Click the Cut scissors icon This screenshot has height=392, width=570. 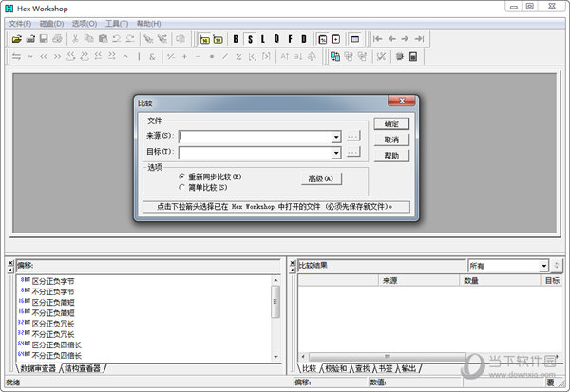click(x=75, y=39)
